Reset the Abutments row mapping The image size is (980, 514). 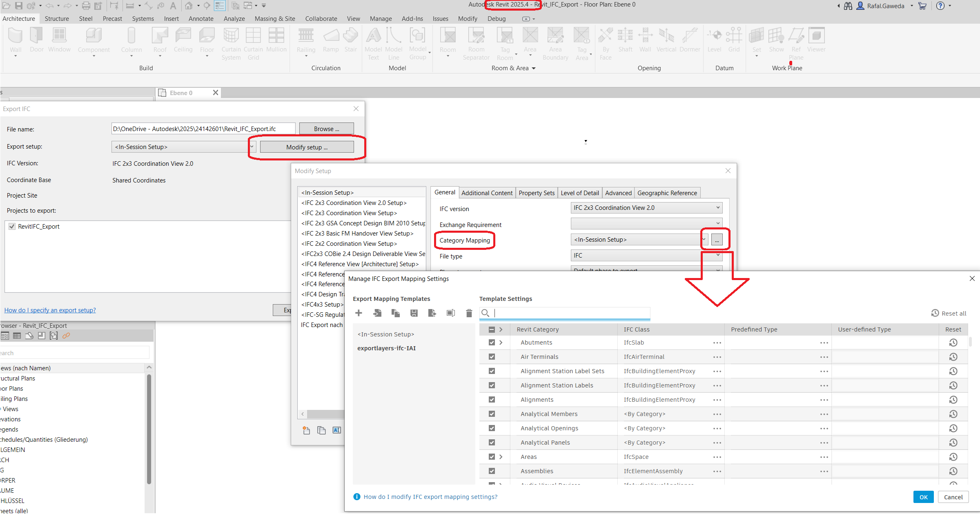[953, 343]
